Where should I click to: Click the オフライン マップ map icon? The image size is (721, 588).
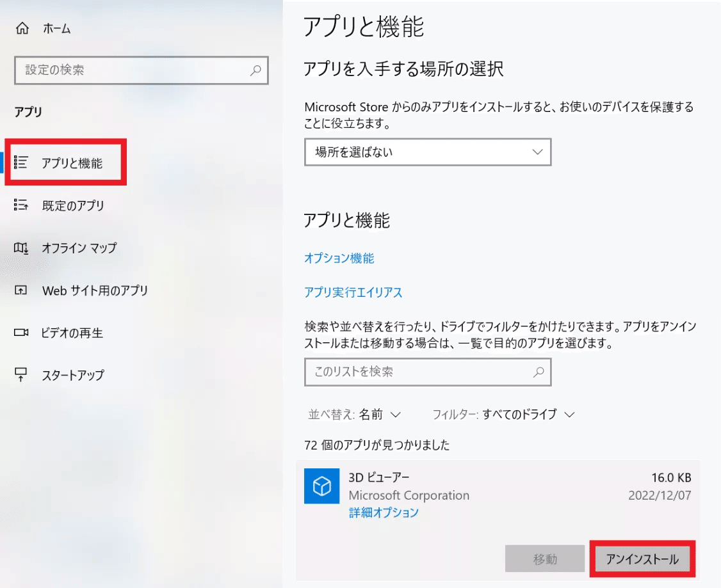click(x=20, y=248)
